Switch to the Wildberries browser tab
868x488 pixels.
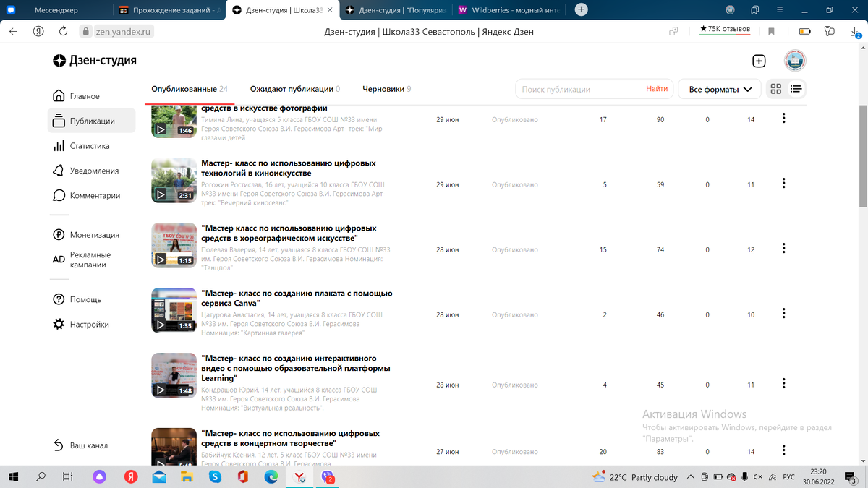click(x=510, y=10)
